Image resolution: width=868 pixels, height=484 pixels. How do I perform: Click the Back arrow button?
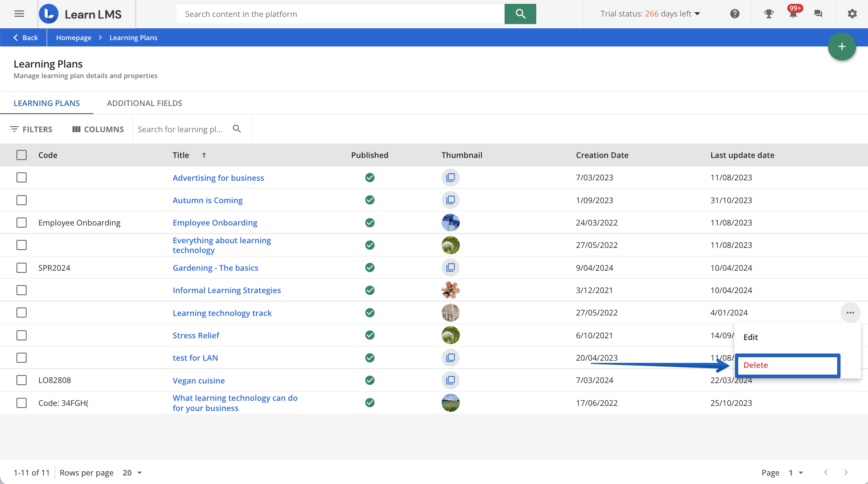(x=25, y=38)
